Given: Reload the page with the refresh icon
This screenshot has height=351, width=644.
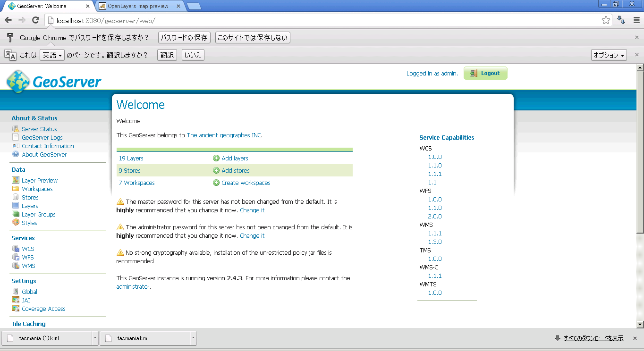Looking at the screenshot, I should [35, 20].
